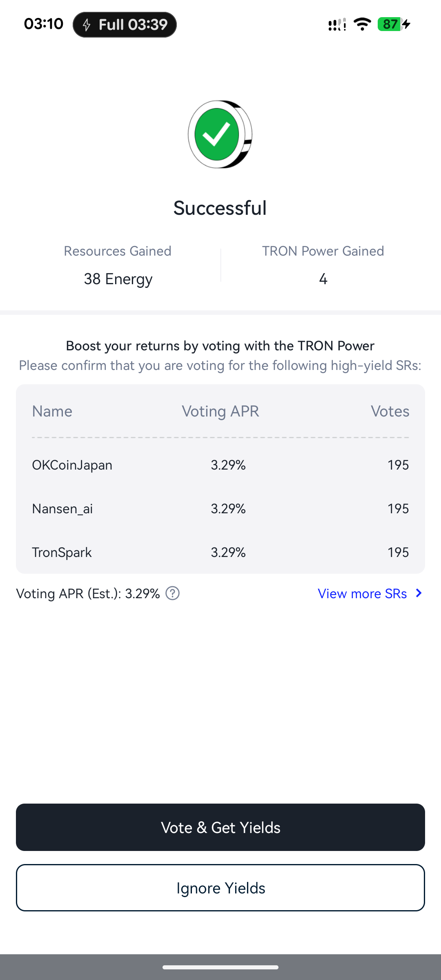This screenshot has width=441, height=980.
Task: Click the Vote & Get Yields button
Action: (x=220, y=827)
